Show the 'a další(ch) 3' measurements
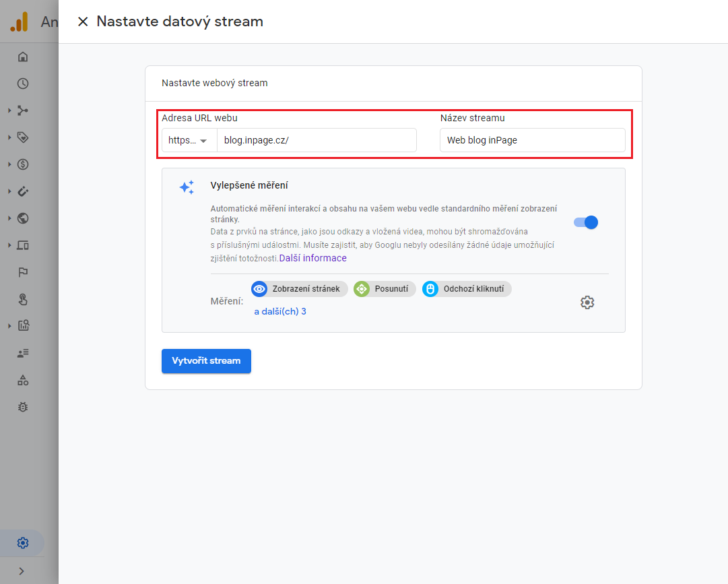 280,311
